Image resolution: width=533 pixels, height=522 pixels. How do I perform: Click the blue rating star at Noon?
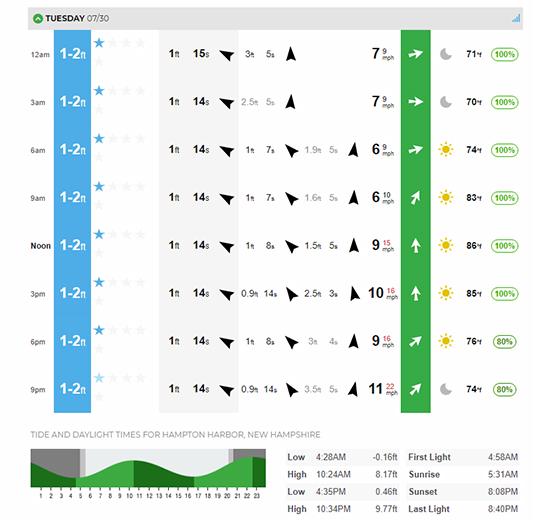[99, 234]
